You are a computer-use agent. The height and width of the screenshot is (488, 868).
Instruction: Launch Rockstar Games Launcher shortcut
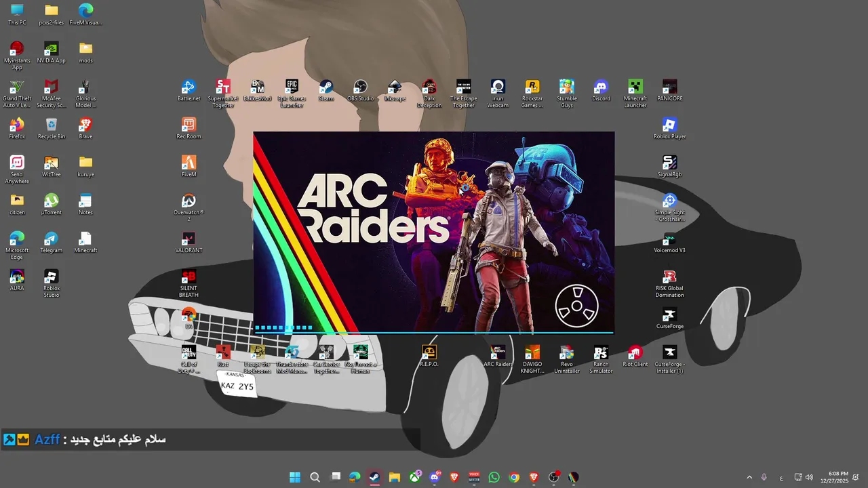pos(532,94)
